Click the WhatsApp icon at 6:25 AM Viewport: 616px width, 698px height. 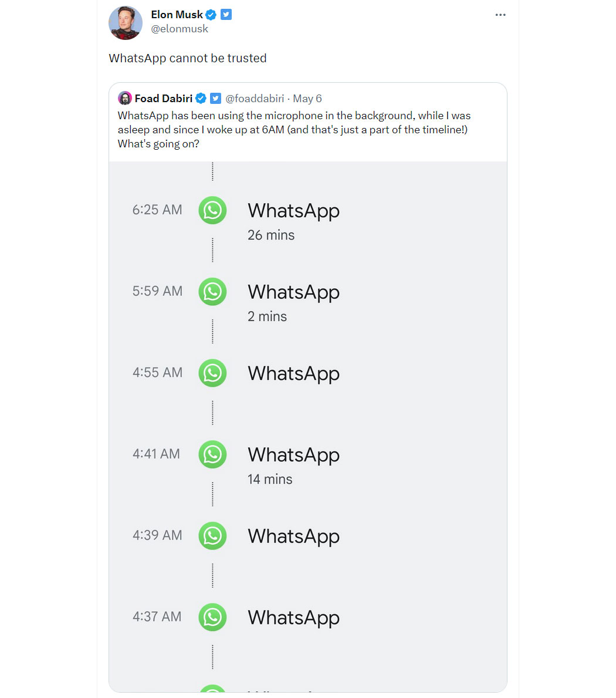point(212,210)
